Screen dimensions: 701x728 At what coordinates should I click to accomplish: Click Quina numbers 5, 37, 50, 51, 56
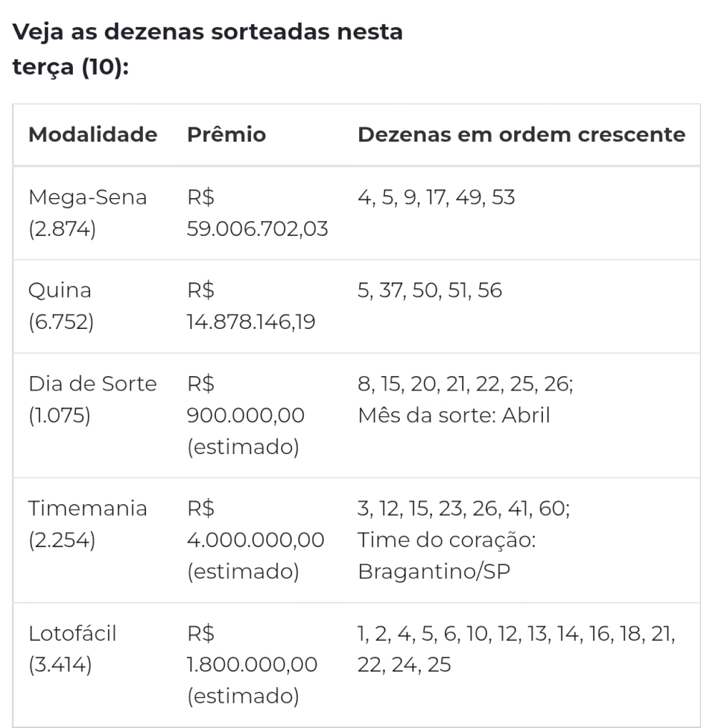coord(430,290)
